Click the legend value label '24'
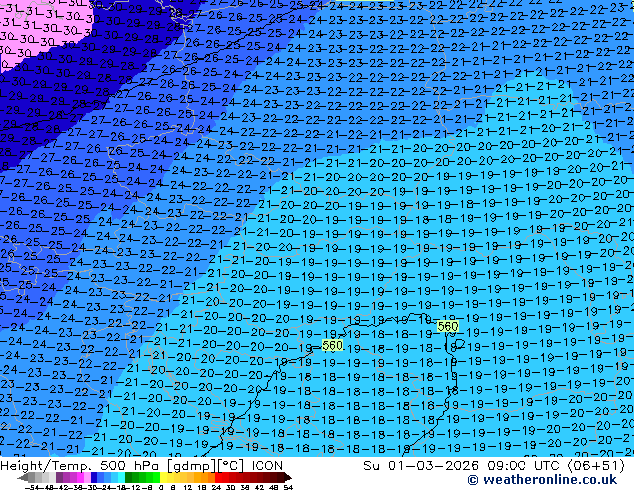Image resolution: width=634 pixels, height=490 pixels. pyautogui.click(x=216, y=487)
